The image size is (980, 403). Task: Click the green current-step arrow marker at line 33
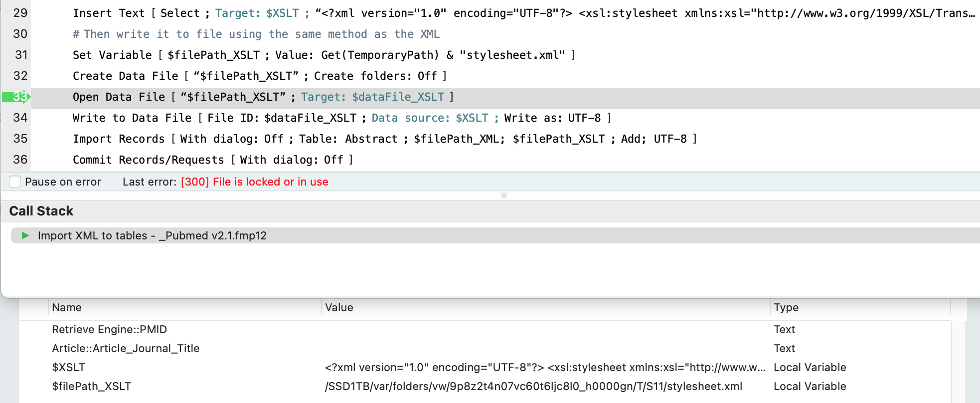coord(16,97)
